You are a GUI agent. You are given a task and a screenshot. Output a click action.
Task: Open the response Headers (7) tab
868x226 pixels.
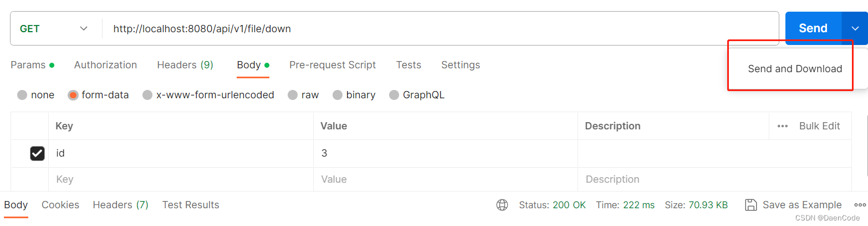coord(120,205)
